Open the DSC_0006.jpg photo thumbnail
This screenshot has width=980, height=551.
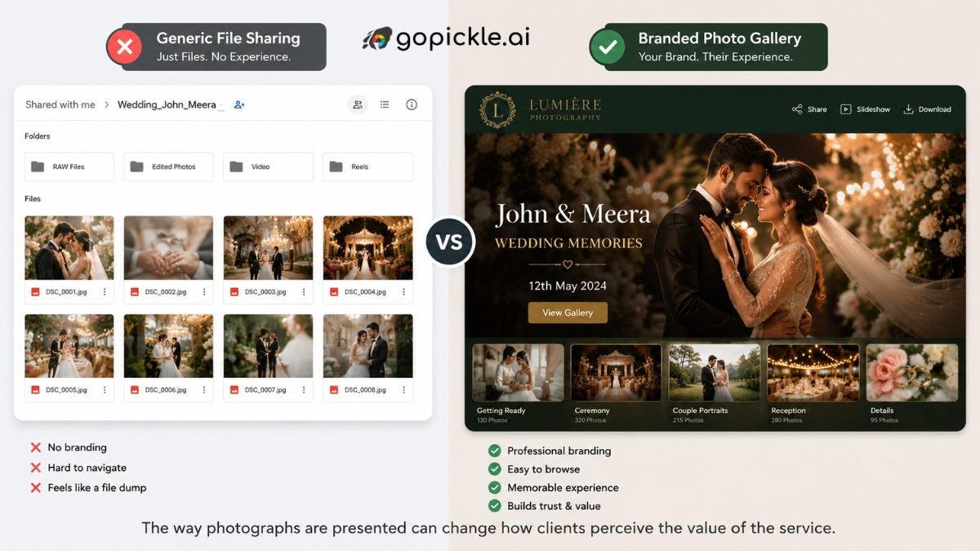tap(168, 346)
